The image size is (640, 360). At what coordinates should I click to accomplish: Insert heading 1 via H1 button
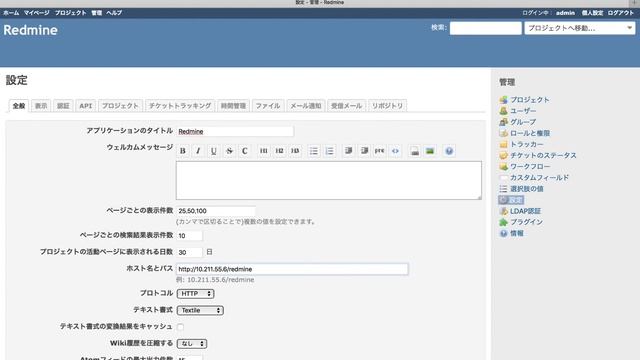tap(264, 151)
